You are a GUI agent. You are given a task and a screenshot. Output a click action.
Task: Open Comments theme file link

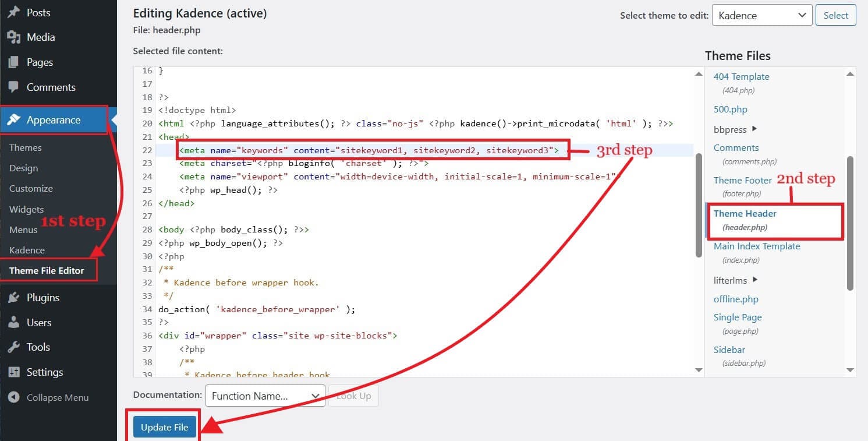click(x=736, y=147)
